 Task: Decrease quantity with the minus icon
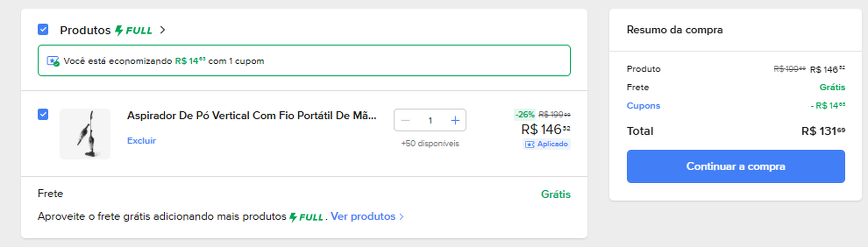[x=406, y=121]
